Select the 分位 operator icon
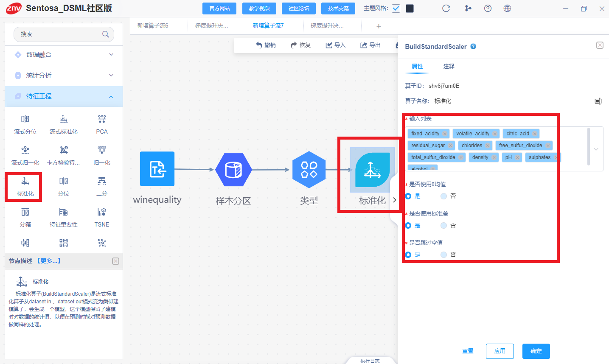 coord(64,181)
